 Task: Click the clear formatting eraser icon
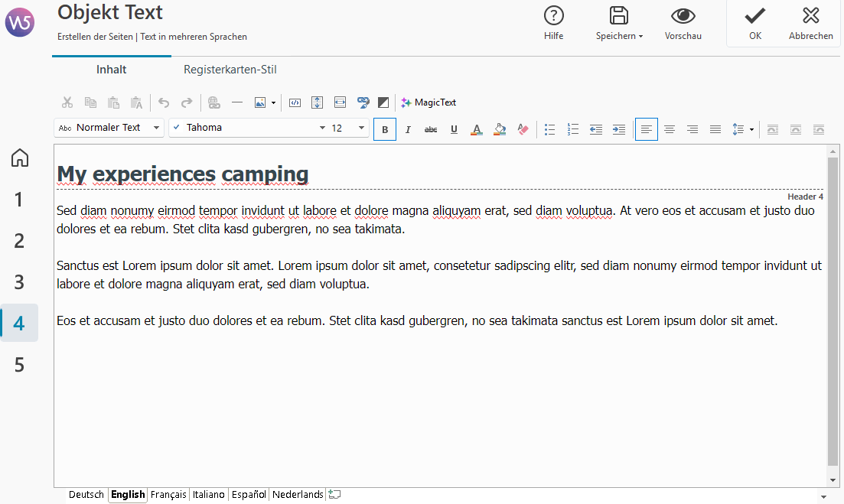point(523,129)
